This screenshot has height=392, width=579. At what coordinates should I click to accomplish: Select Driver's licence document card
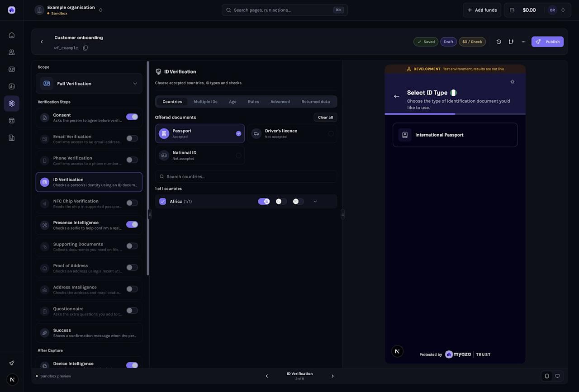tap(292, 133)
